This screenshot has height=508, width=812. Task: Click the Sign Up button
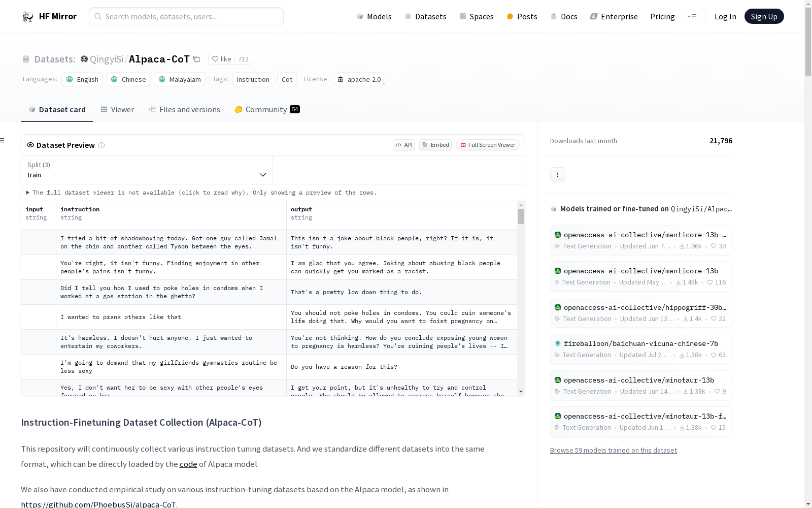(764, 16)
